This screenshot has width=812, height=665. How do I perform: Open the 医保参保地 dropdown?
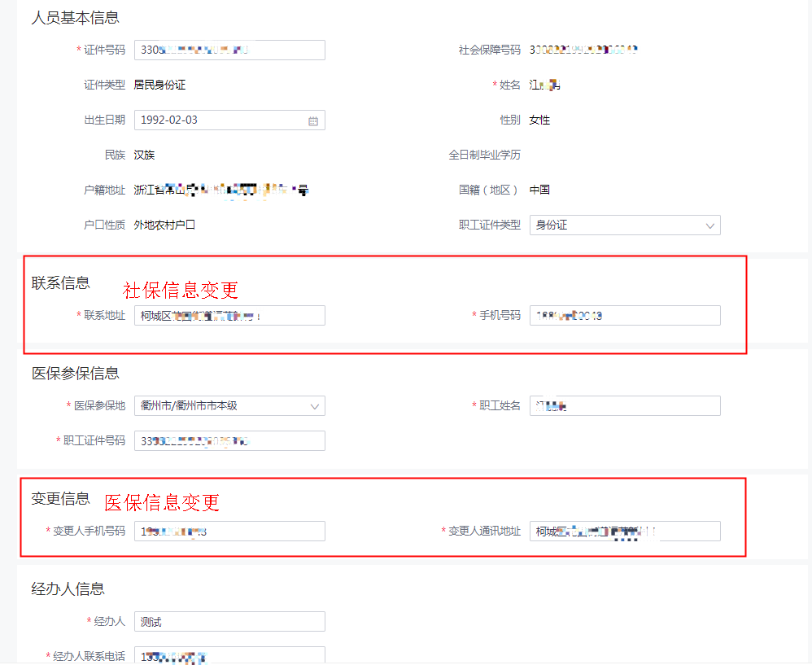(229, 405)
